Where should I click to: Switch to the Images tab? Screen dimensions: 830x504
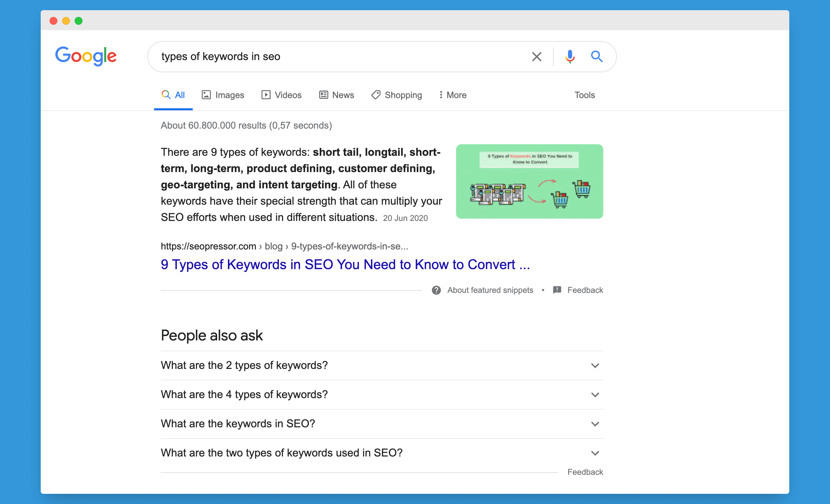(223, 95)
